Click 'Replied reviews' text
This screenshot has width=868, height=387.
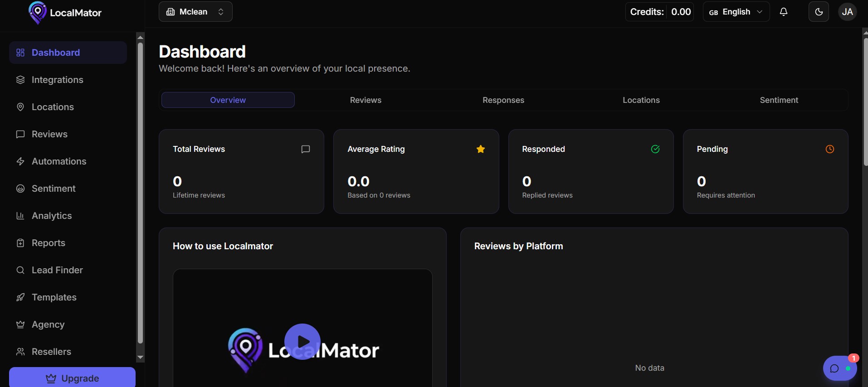pos(547,195)
